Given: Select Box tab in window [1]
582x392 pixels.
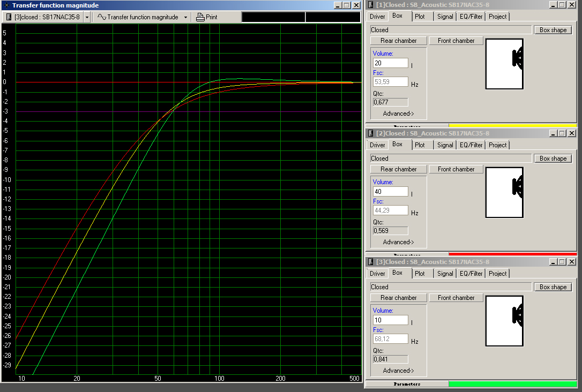Looking at the screenshot, I should pos(397,16).
